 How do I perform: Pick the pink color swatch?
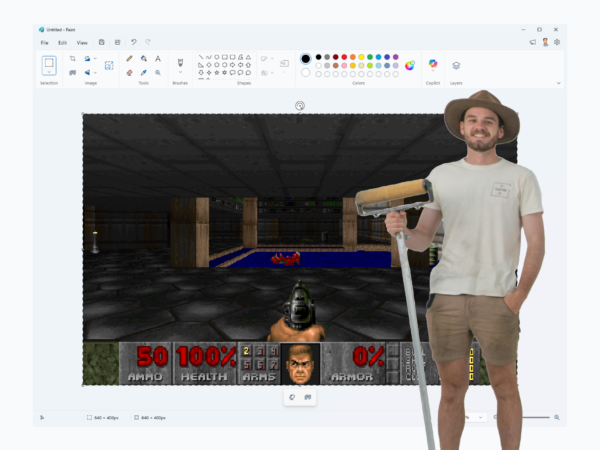pos(344,65)
